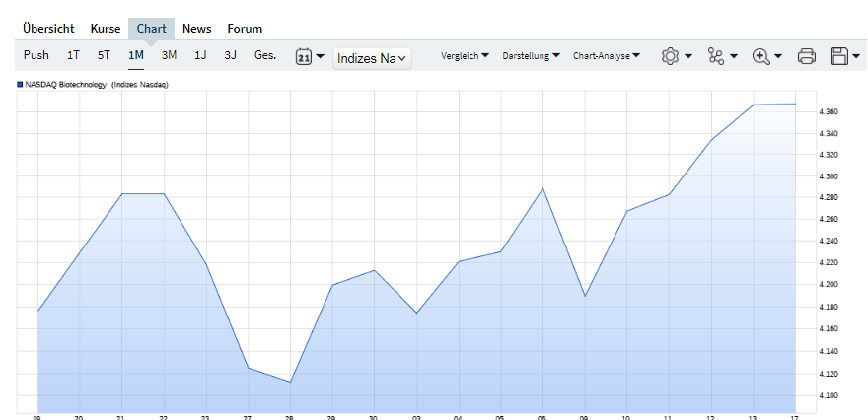
Task: Select the 3M time range
Action: (x=169, y=55)
